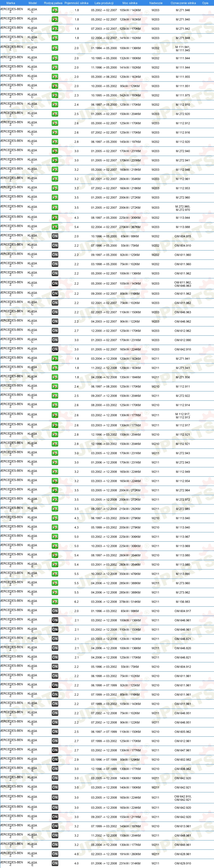The height and width of the screenshot is (868, 214).
Task: Select the ON icon in the OM 628.961 row
Action: point(55,854)
